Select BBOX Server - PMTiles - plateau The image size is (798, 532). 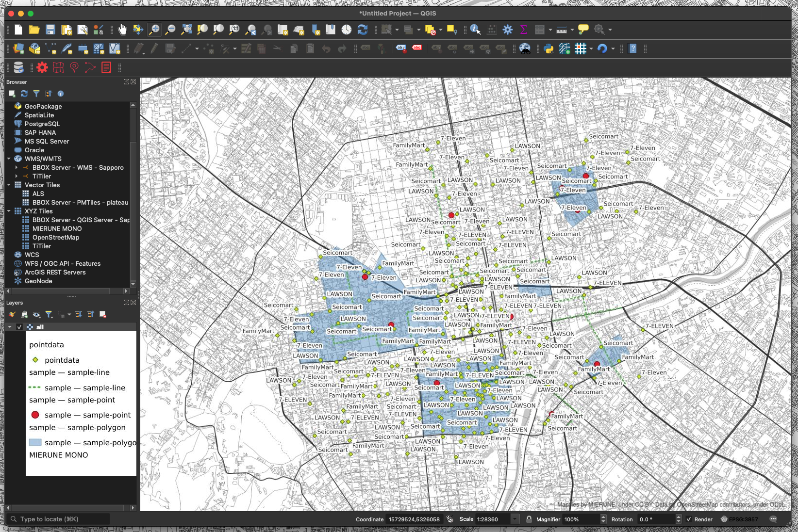[80, 202]
